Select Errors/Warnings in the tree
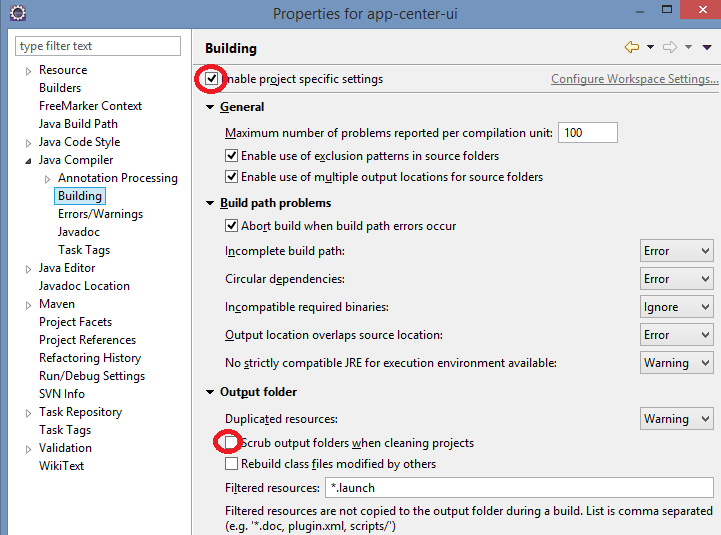Screen dimensions: 721x535 [100, 214]
